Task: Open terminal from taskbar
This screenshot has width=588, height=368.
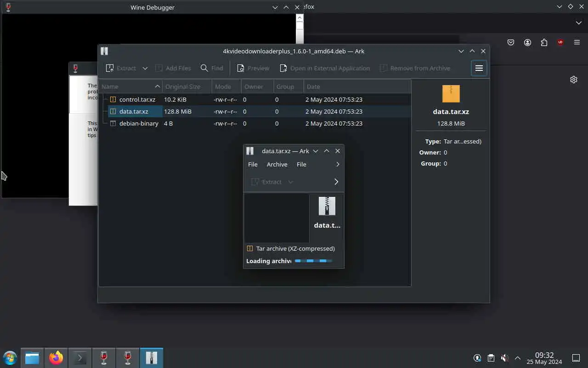Action: point(80,358)
